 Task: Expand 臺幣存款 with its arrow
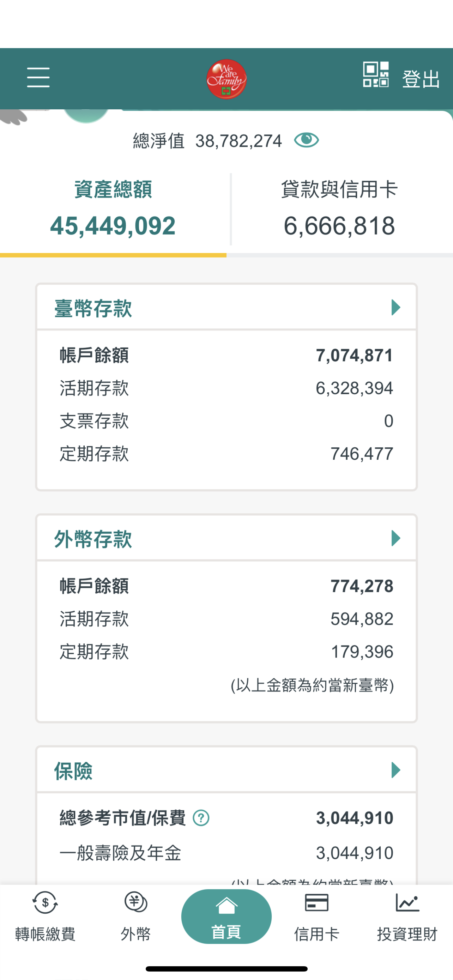pyautogui.click(x=395, y=307)
